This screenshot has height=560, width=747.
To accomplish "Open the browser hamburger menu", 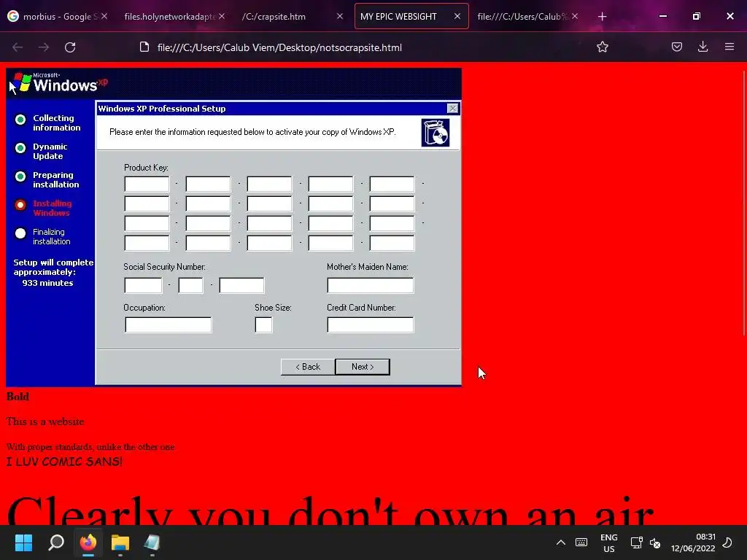I will coord(729,47).
